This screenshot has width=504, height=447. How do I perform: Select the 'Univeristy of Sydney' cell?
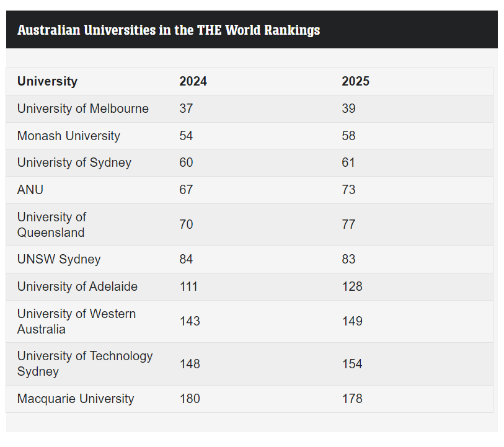click(x=74, y=162)
